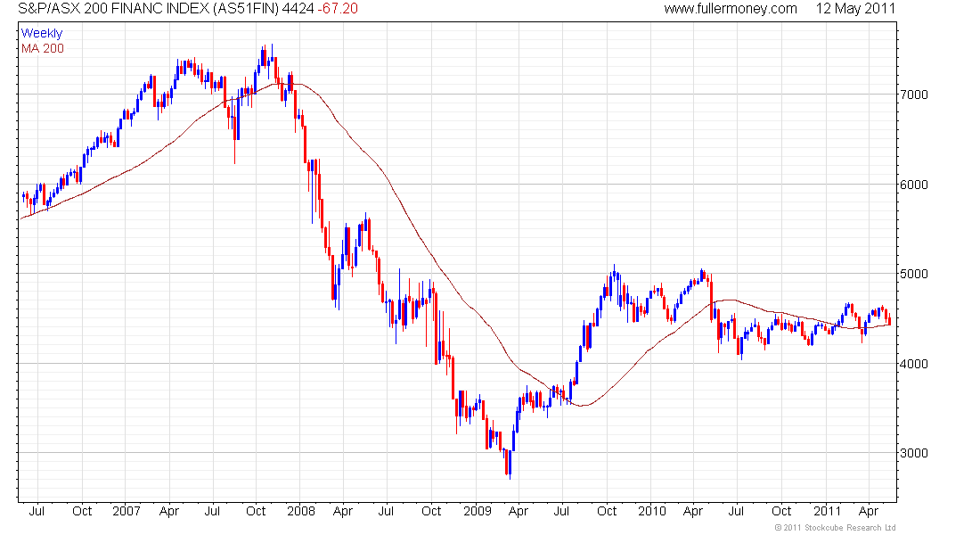Click the 7000 price axis label
Image resolution: width=980 pixels, height=535 pixels.
914,95
